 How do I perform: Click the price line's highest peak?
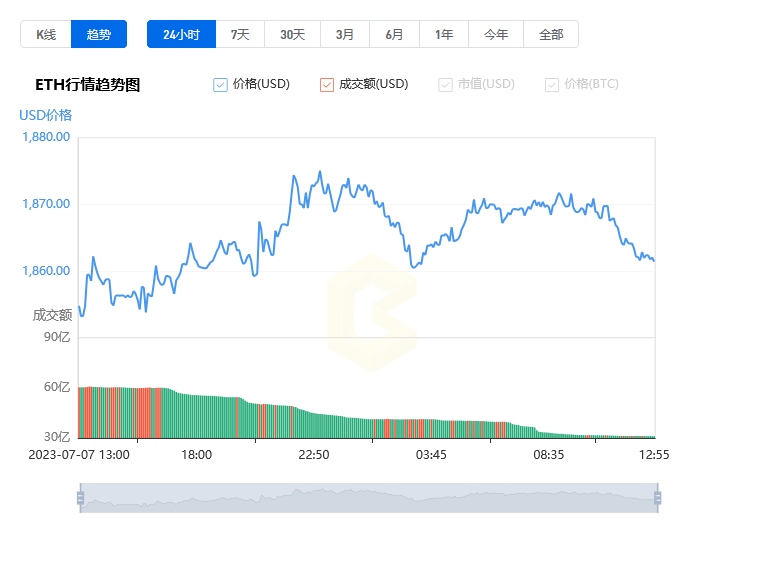point(320,172)
